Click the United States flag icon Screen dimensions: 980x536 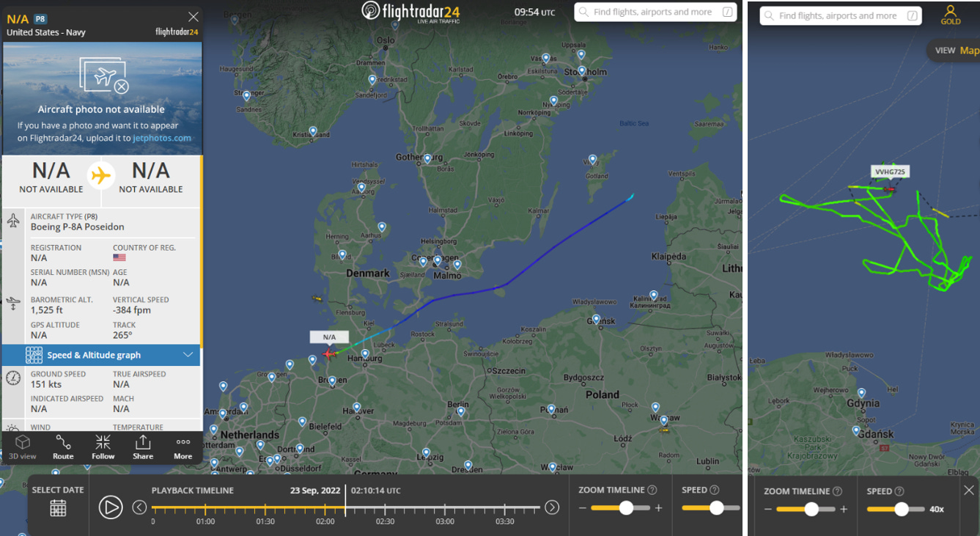coord(119,258)
